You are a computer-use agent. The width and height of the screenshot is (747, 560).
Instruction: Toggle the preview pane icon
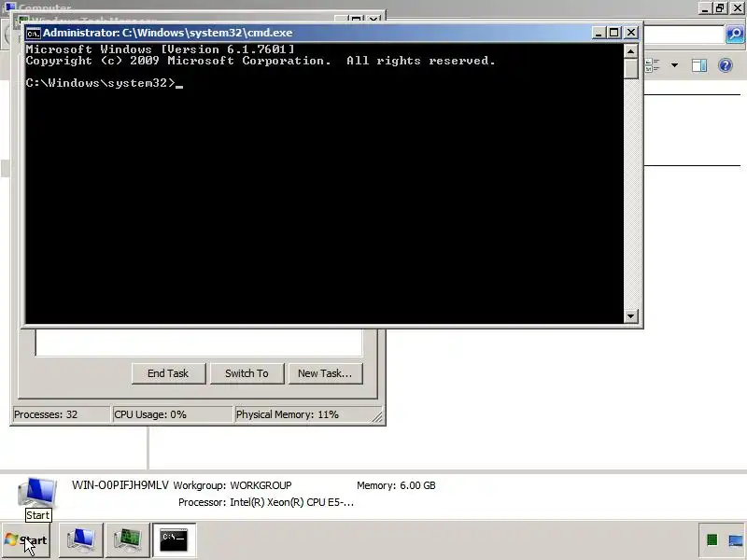pyautogui.click(x=699, y=65)
